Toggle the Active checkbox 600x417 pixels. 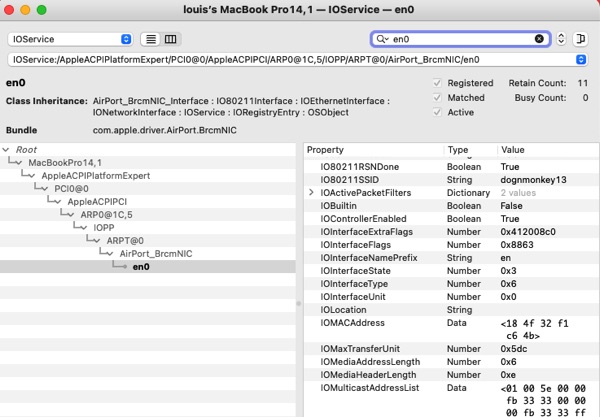click(436, 112)
